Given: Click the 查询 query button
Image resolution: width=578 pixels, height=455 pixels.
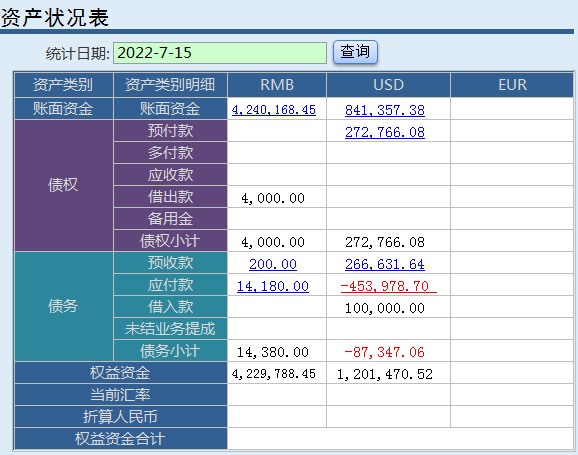Looking at the screenshot, I should click(355, 52).
